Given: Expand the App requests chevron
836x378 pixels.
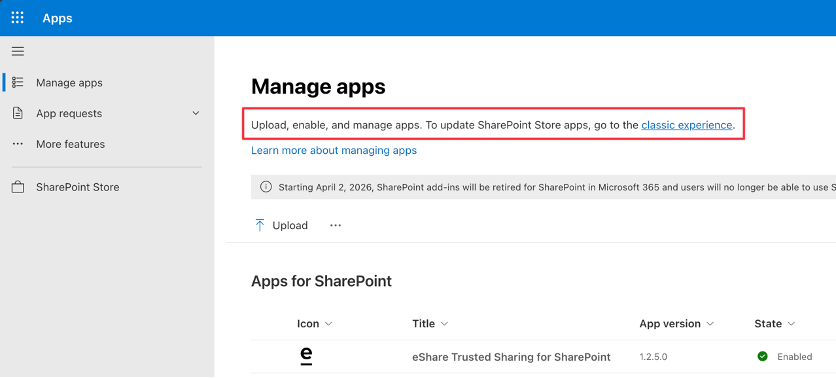Looking at the screenshot, I should coord(196,114).
